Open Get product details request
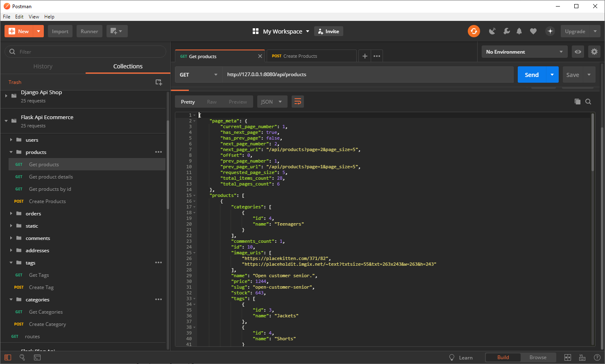 click(51, 176)
